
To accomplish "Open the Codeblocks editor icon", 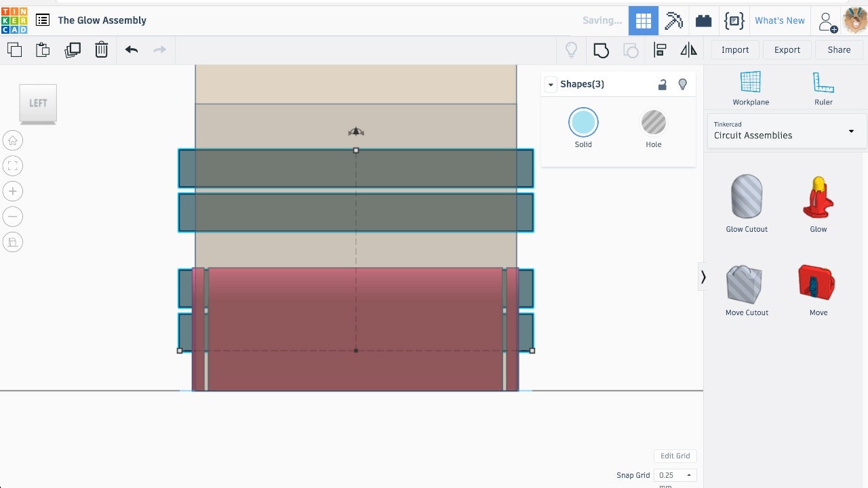I will (734, 20).
